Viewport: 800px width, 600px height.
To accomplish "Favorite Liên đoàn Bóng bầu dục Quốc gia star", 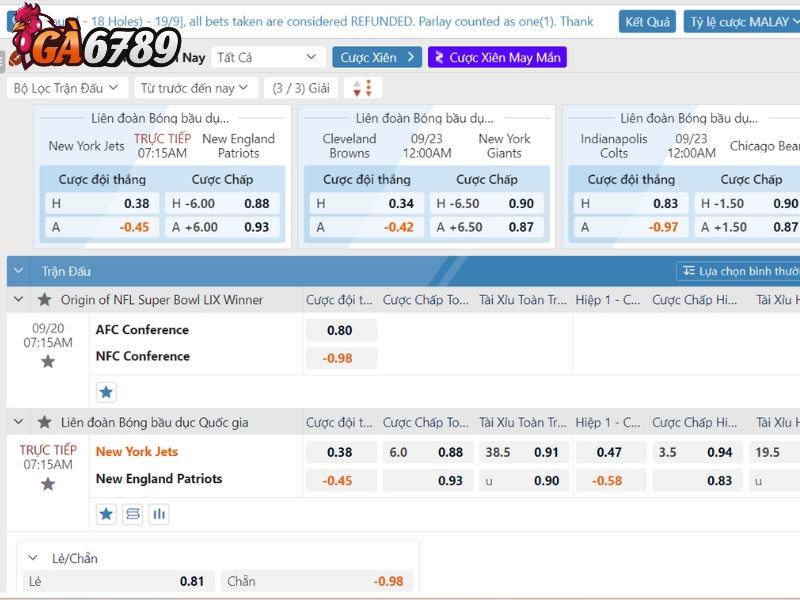I will coord(45,422).
